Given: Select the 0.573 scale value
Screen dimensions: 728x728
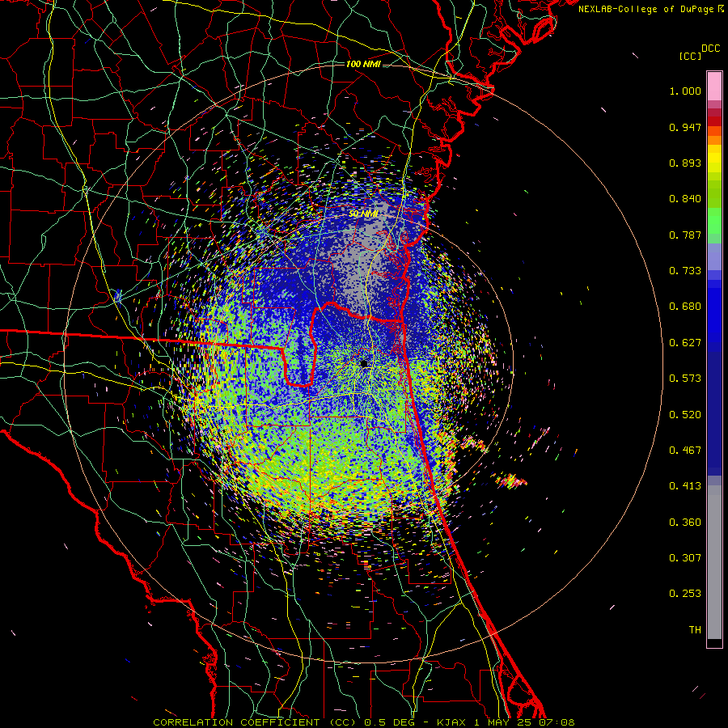Looking at the screenshot, I should click(685, 379).
